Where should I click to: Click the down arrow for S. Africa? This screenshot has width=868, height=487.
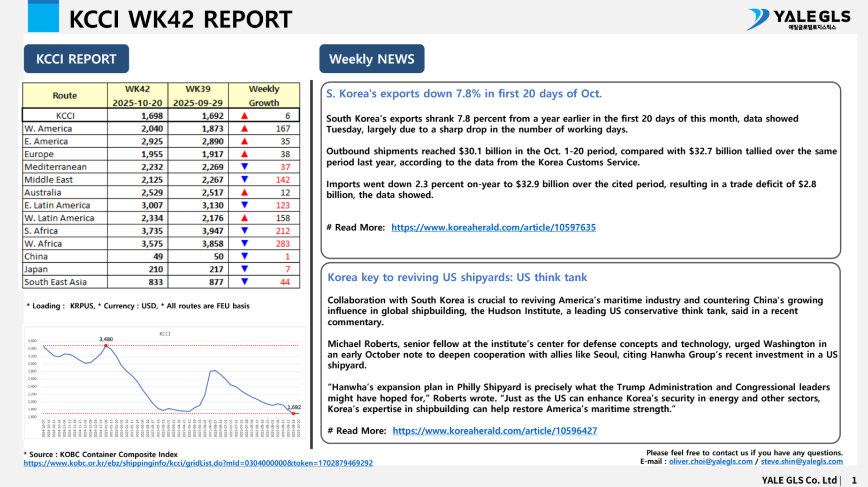[245, 231]
